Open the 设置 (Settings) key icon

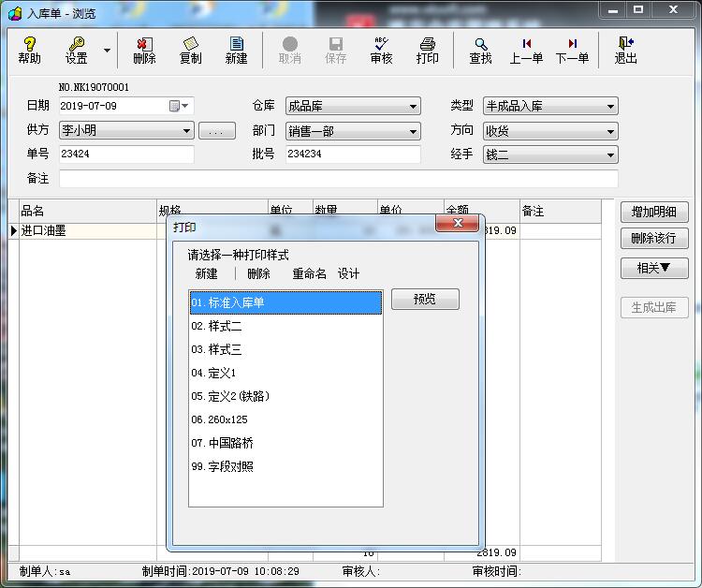(76, 50)
